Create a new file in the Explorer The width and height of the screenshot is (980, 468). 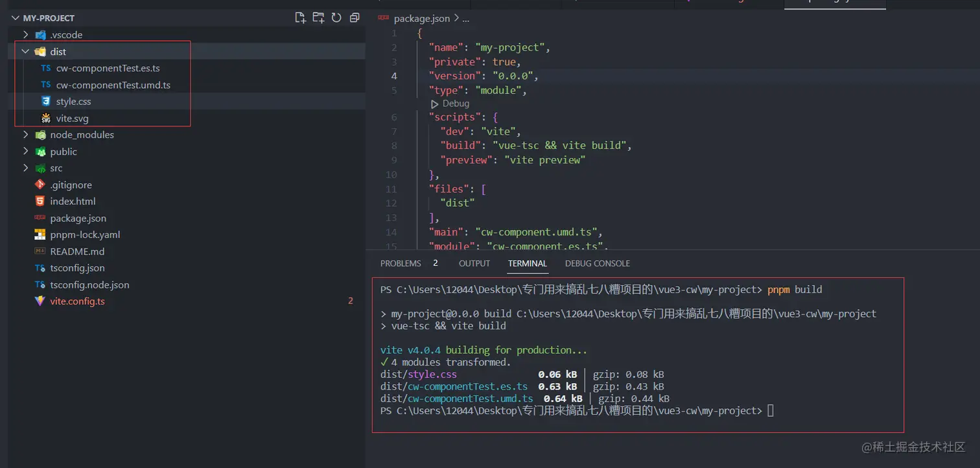[x=300, y=18]
